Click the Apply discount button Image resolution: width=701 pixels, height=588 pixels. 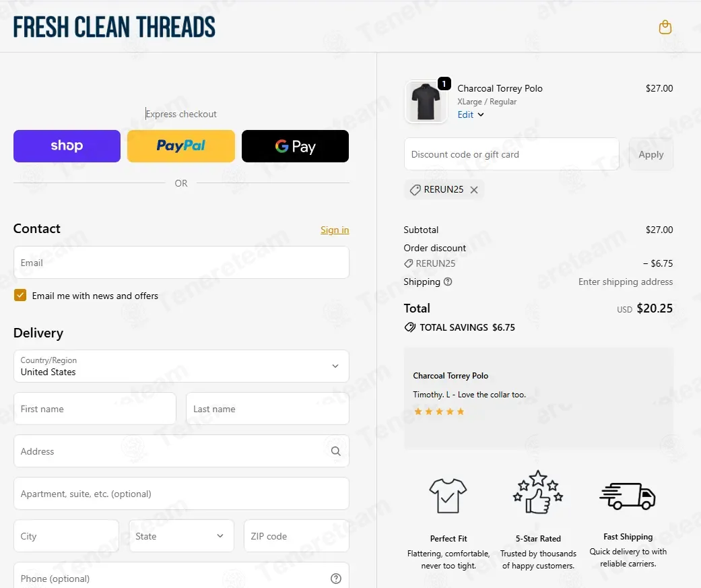pyautogui.click(x=651, y=154)
